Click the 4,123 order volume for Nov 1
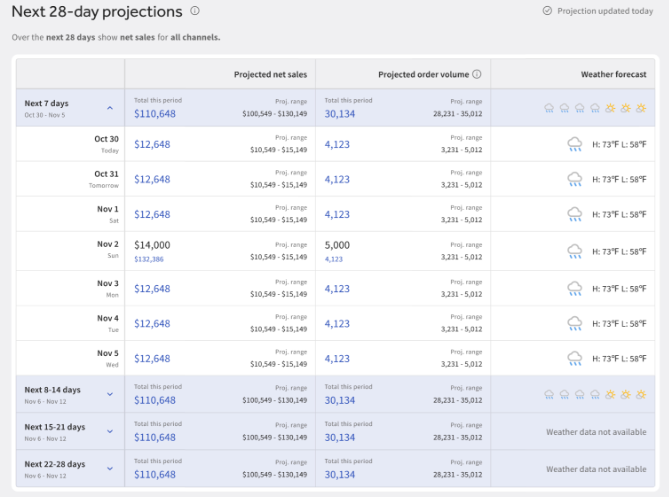 [x=337, y=215]
